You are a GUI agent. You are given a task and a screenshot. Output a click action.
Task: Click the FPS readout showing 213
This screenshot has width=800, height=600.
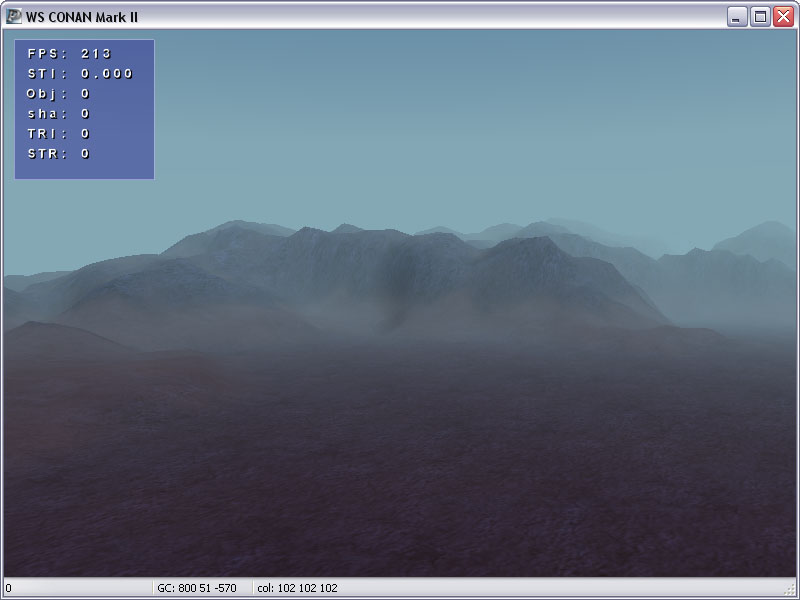(x=96, y=54)
